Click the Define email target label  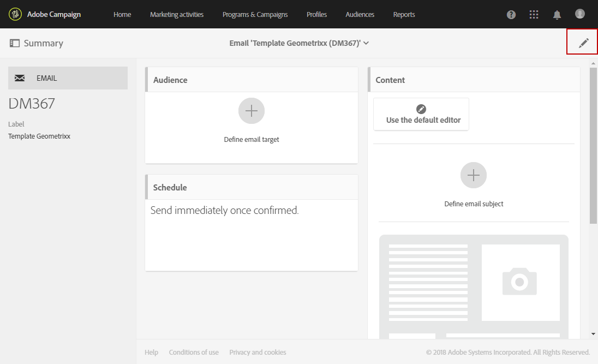tap(252, 139)
